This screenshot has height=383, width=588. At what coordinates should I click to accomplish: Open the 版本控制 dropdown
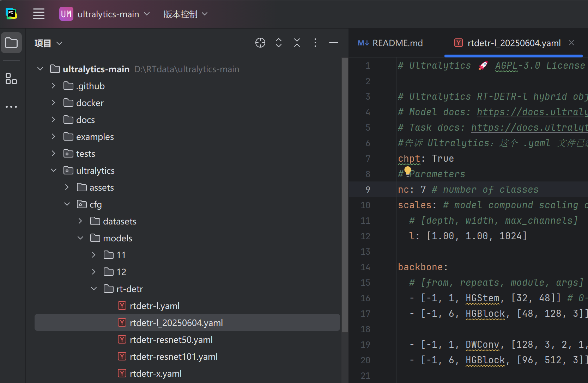tap(186, 14)
